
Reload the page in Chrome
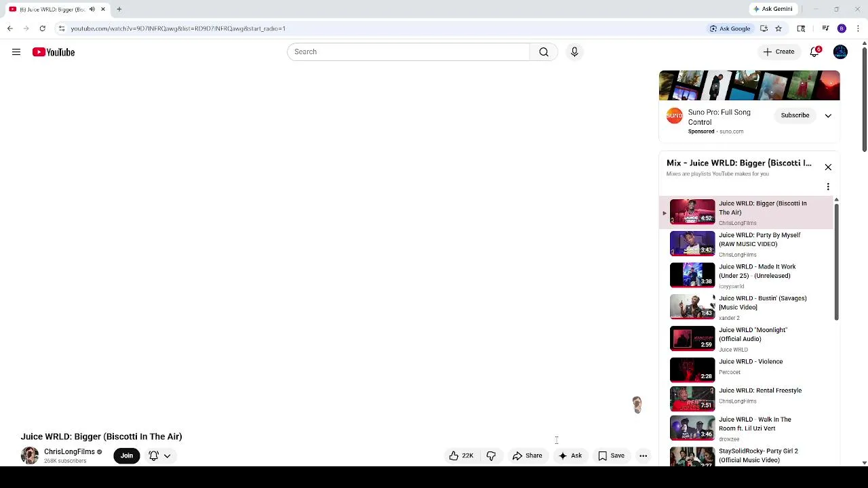pos(43,28)
